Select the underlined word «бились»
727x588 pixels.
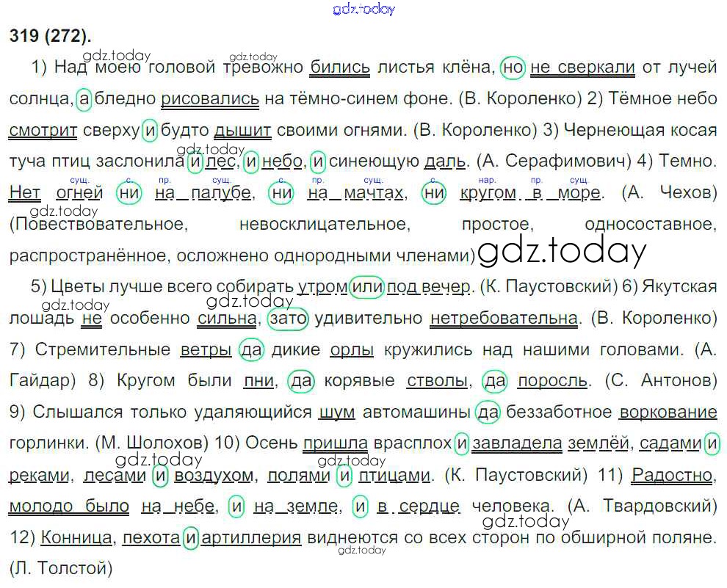click(x=340, y=68)
